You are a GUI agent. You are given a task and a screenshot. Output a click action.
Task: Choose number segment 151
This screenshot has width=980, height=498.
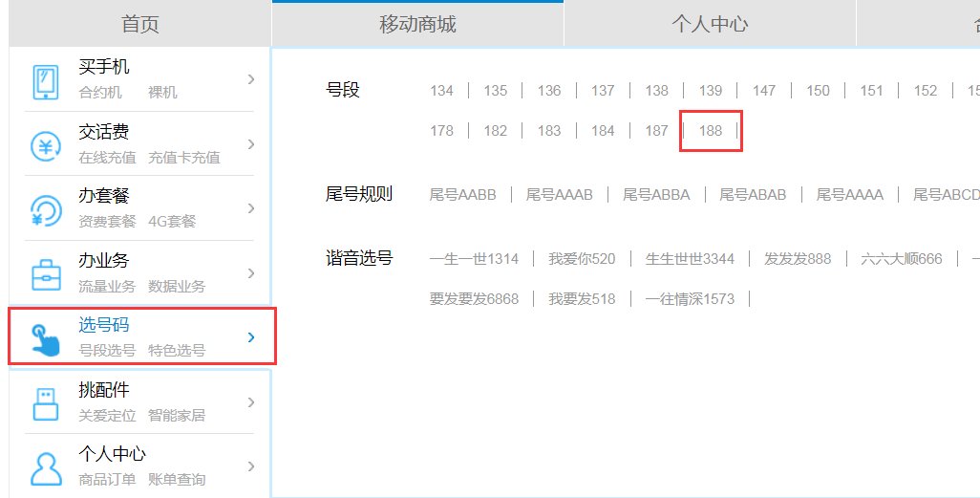coord(871,91)
